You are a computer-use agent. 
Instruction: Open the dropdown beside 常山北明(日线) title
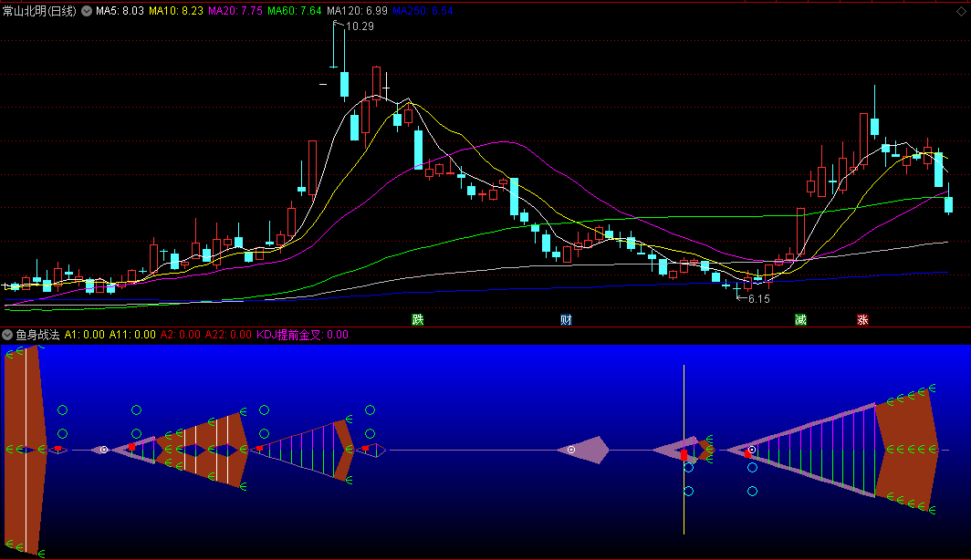point(87,11)
